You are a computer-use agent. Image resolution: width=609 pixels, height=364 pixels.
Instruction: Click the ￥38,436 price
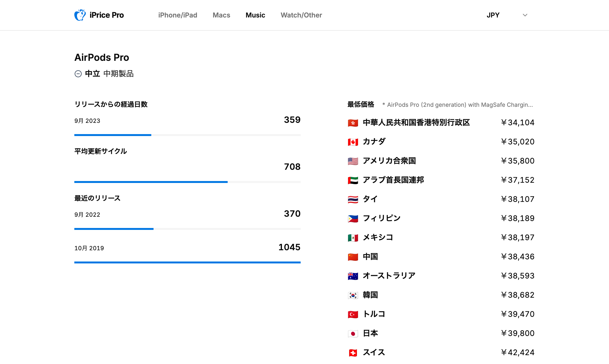pos(517,256)
